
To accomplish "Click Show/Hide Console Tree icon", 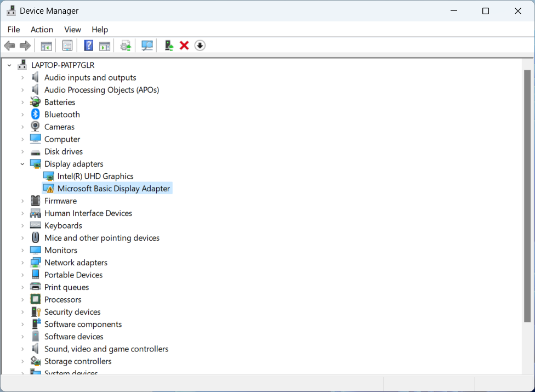I will 47,46.
